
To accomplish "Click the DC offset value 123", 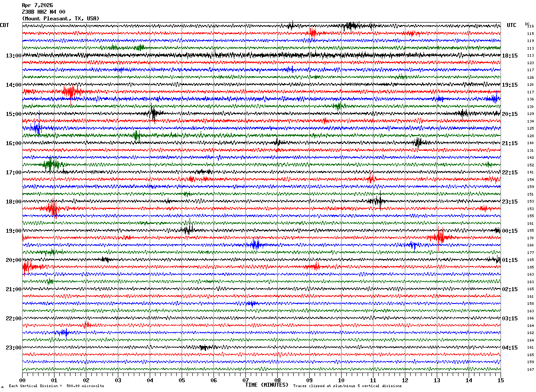I will click(530, 63).
